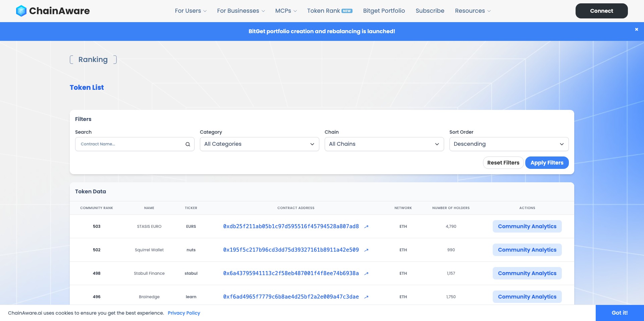The image size is (644, 321).
Task: Expand the For Businesses menu
Action: coord(241,11)
